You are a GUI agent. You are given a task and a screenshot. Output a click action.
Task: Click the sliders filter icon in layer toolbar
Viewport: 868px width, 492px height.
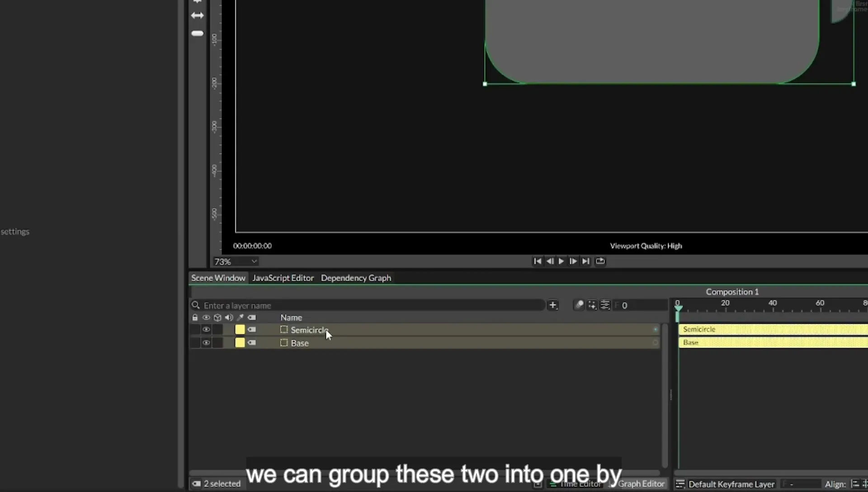point(605,305)
